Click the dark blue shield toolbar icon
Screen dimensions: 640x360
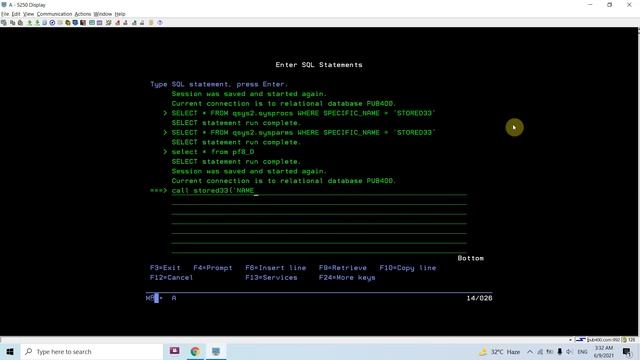75,23
